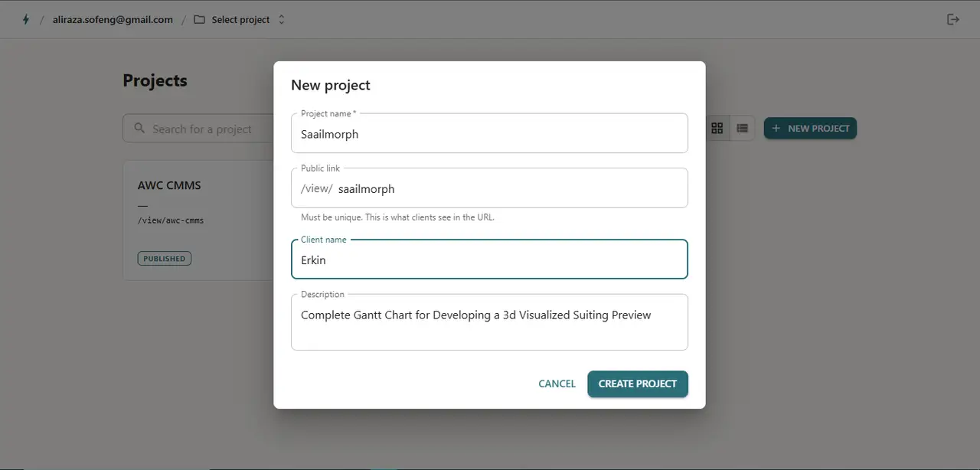Click the lightning bolt logo icon

pos(26,20)
